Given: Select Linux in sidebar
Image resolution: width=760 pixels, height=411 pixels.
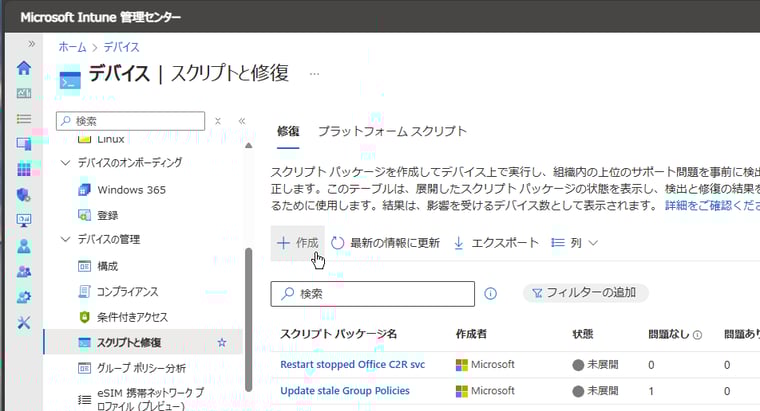Looking at the screenshot, I should (x=111, y=139).
